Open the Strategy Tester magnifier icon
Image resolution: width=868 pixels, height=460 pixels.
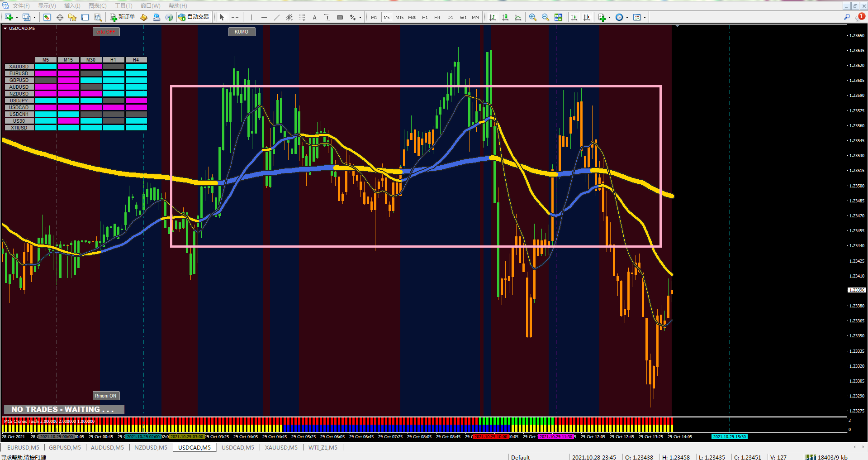click(98, 17)
